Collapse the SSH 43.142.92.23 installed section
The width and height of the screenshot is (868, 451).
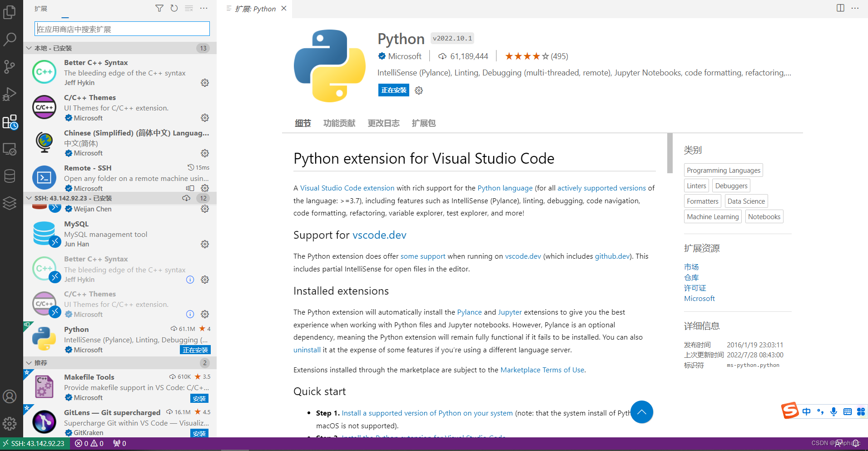[x=29, y=198]
